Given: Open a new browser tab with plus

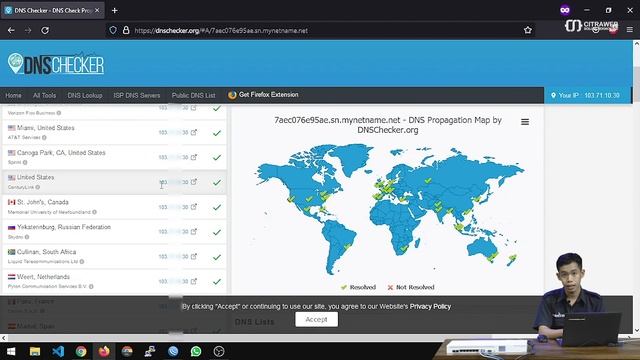Looking at the screenshot, I should [x=115, y=11].
